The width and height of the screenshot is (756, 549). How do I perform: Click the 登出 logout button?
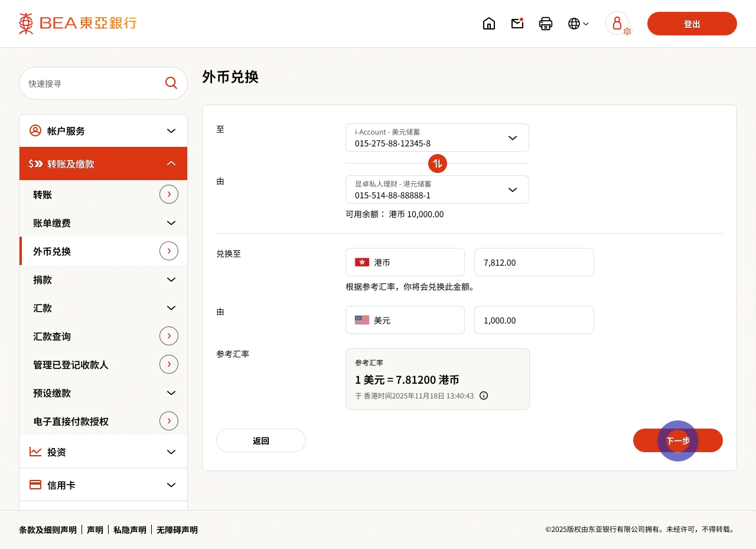692,24
